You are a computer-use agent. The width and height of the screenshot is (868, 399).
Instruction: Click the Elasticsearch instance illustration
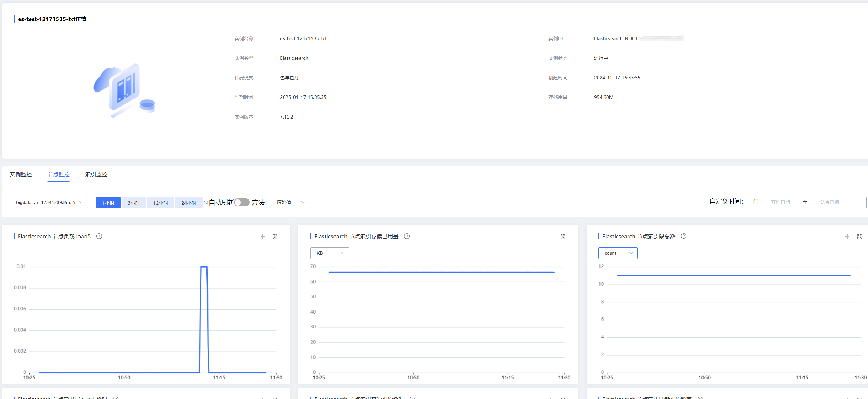(x=124, y=90)
